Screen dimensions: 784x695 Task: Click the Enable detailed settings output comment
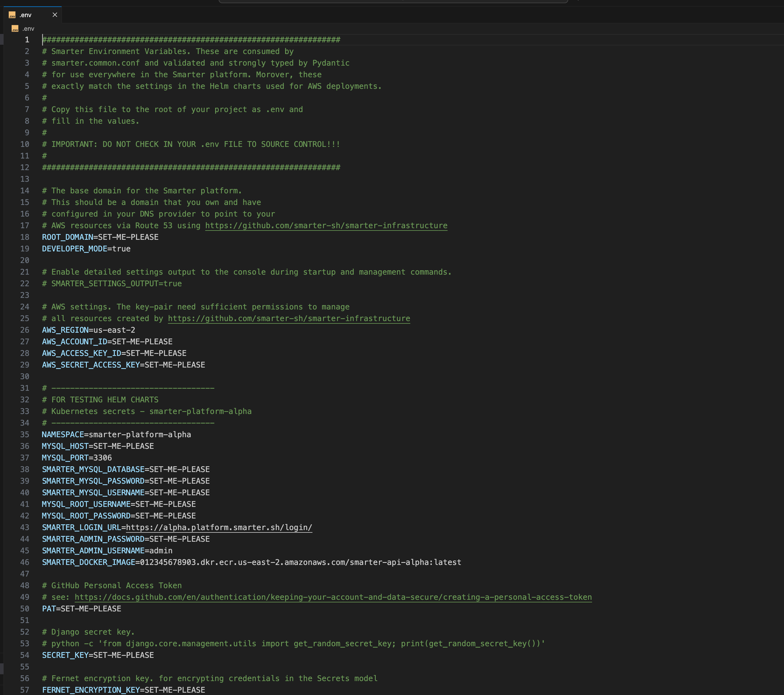[247, 272]
